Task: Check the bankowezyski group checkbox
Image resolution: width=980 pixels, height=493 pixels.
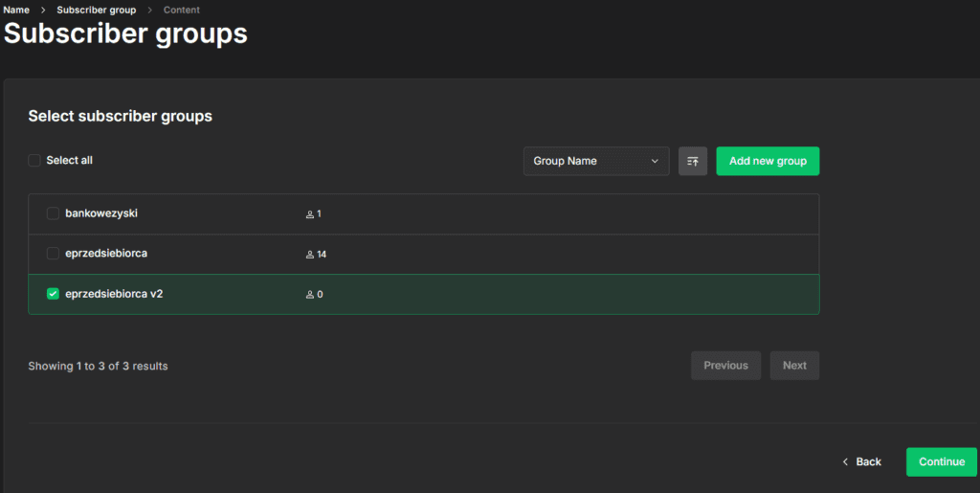Action: (x=54, y=213)
